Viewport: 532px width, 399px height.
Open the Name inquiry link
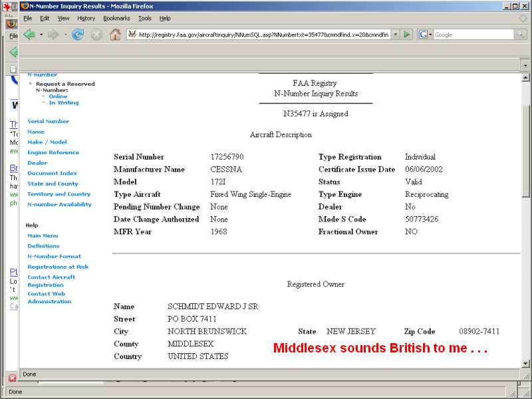click(36, 132)
